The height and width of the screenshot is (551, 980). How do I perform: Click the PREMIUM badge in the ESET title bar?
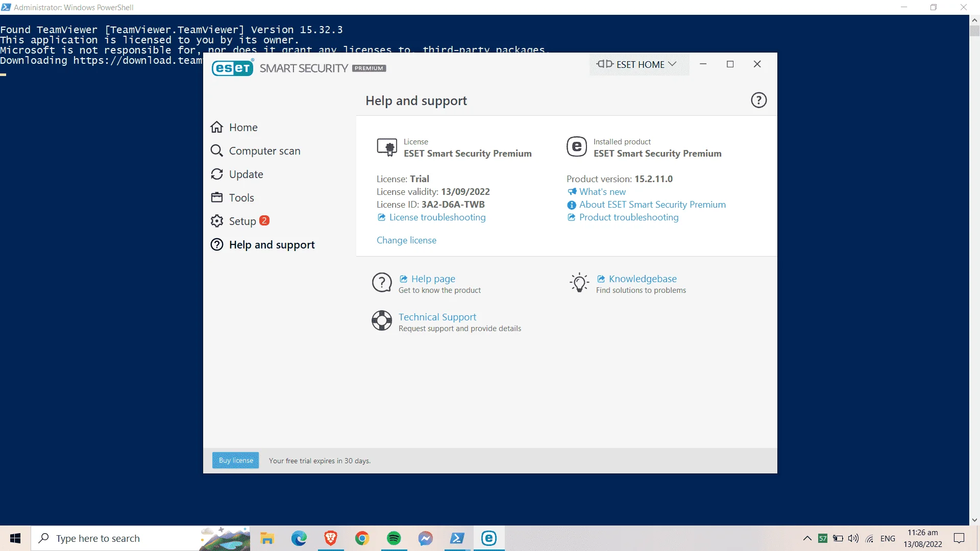point(369,68)
